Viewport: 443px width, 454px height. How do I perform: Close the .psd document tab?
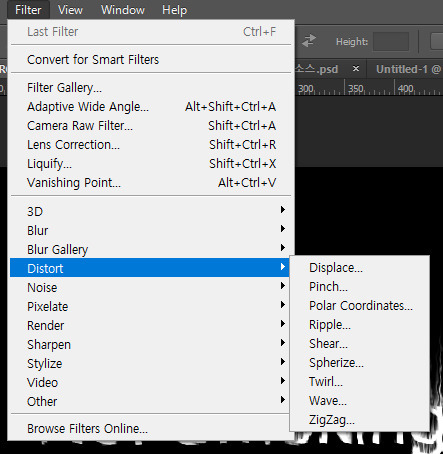coord(356,69)
